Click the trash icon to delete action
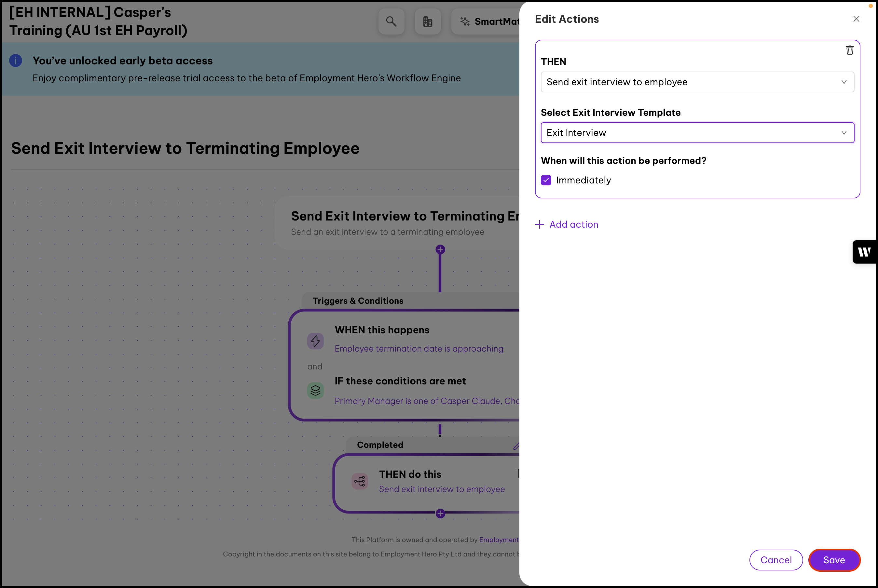878x588 pixels. pos(849,50)
